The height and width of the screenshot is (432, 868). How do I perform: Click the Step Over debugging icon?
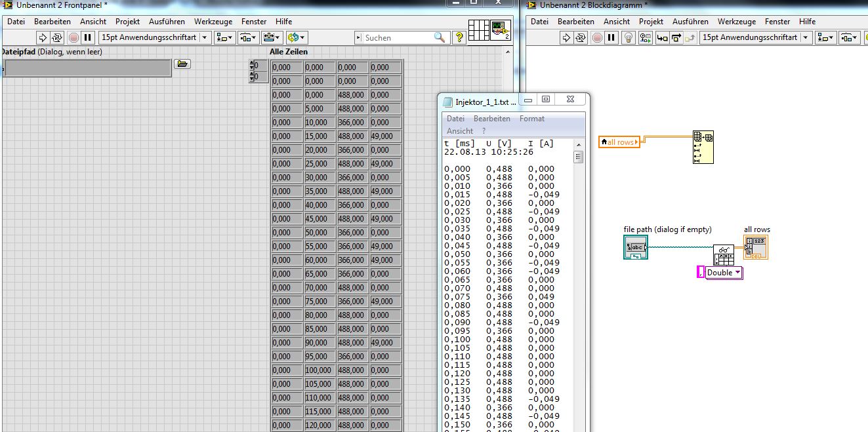pyautogui.click(x=676, y=38)
